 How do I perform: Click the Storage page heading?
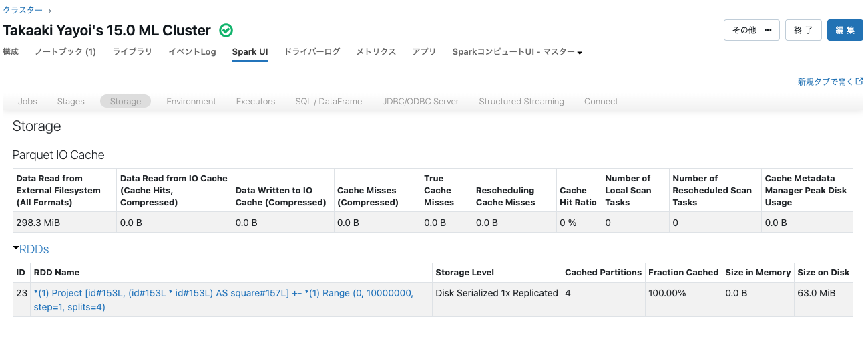(x=37, y=126)
